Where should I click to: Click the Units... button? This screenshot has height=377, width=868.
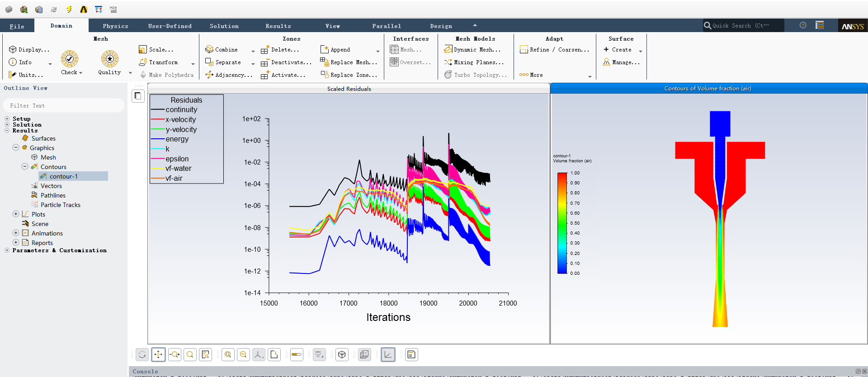(x=26, y=75)
